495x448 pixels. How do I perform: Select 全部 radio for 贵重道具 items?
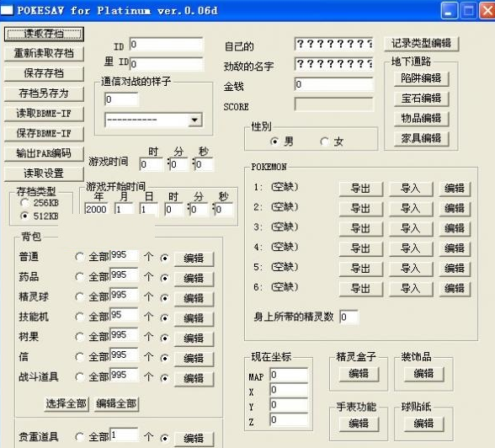[x=79, y=437]
